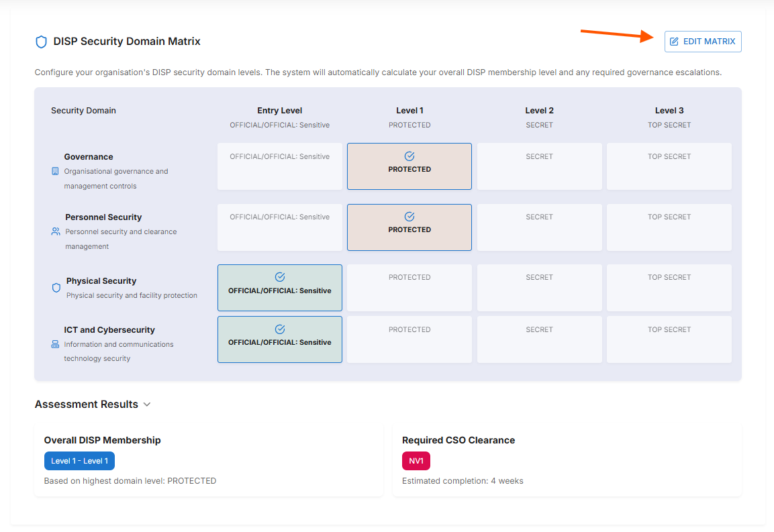Click the Assessment Results heading
This screenshot has width=774, height=532.
(x=87, y=405)
